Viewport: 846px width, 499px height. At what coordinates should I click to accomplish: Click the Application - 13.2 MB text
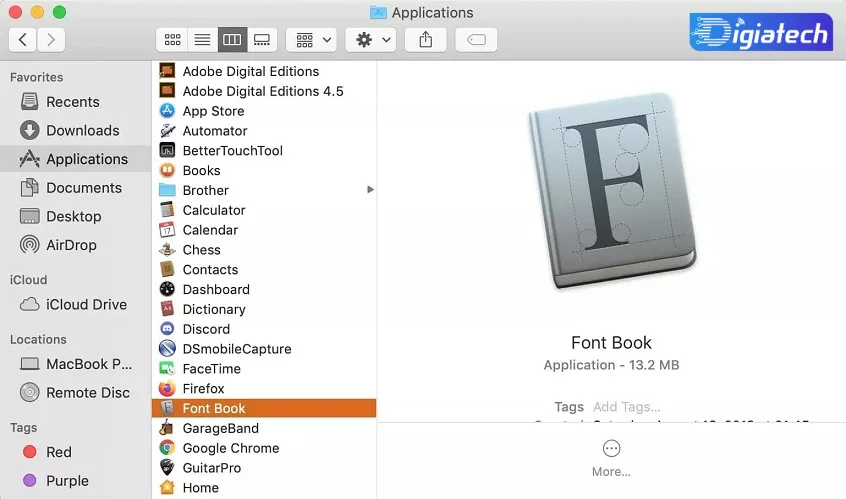click(x=611, y=365)
